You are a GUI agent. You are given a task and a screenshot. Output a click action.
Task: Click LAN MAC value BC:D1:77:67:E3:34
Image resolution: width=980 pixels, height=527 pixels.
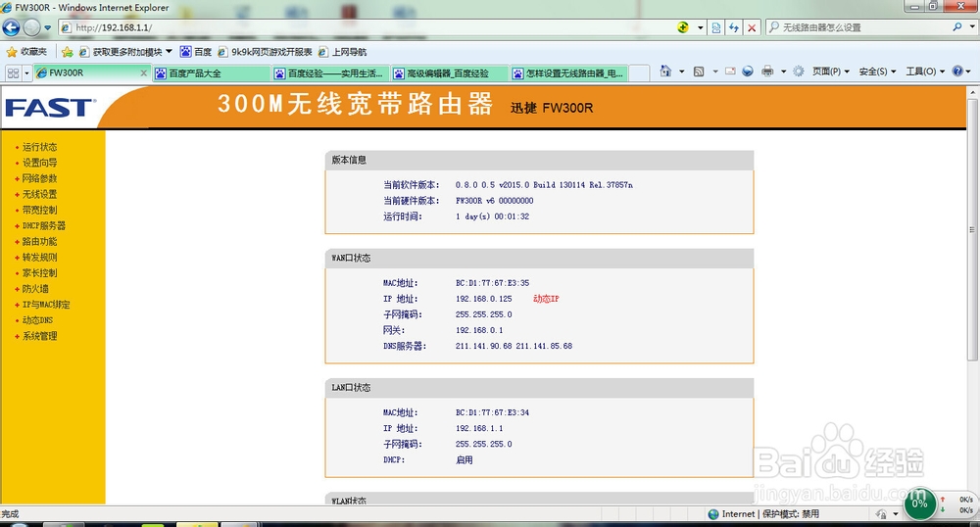point(492,412)
